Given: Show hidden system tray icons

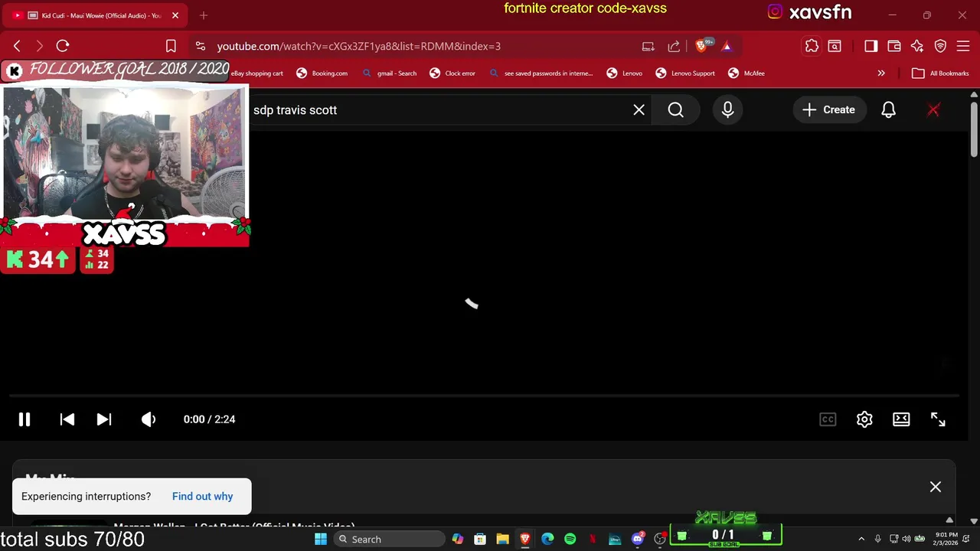Looking at the screenshot, I should click(861, 540).
